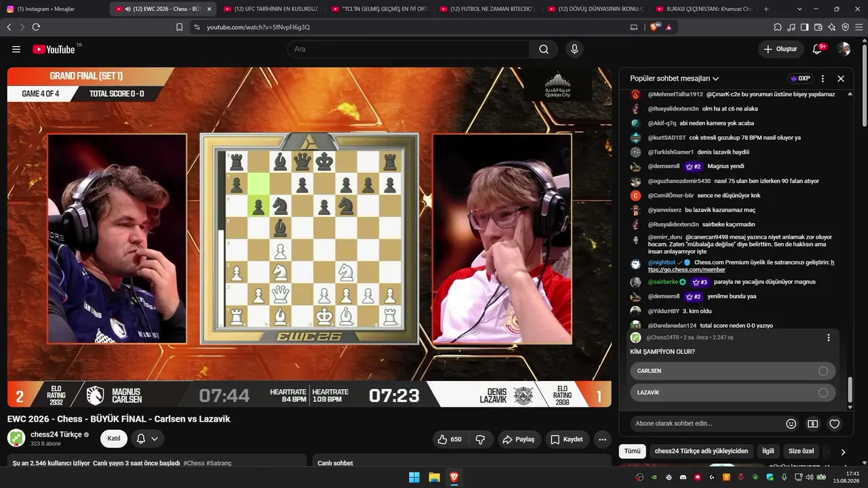Viewport: 868px width, 488px height.
Task: Open the YouTube guide hamburger menu
Action: point(16,49)
